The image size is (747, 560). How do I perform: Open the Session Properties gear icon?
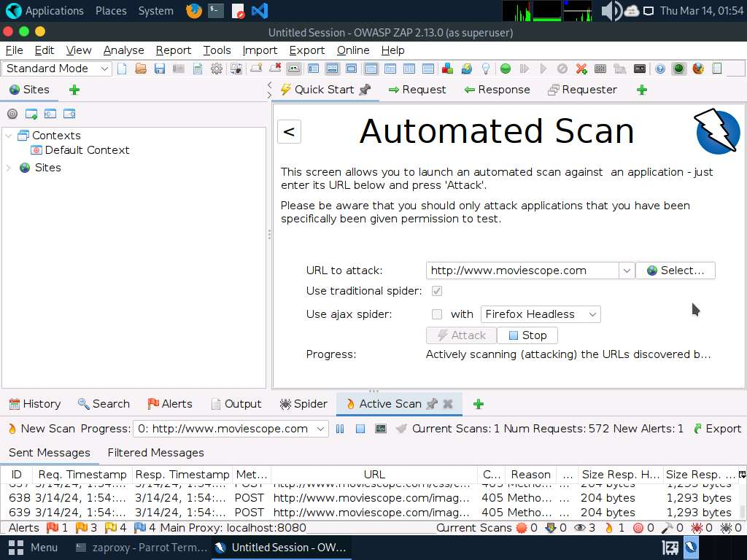[x=217, y=69]
